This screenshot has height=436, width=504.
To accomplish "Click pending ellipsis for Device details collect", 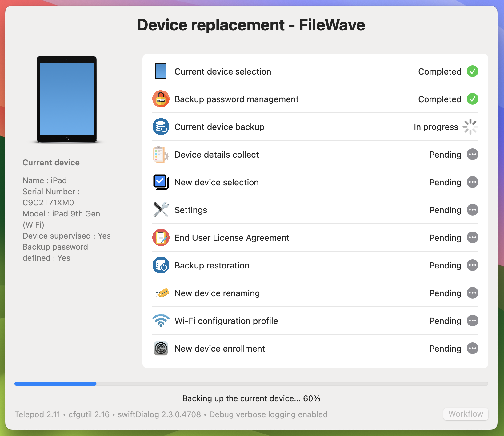I will [x=472, y=154].
